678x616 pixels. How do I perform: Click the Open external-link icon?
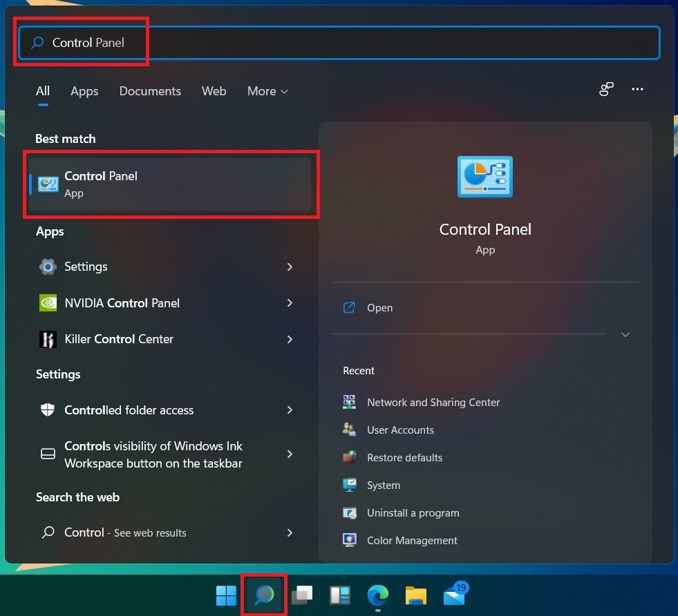click(349, 307)
